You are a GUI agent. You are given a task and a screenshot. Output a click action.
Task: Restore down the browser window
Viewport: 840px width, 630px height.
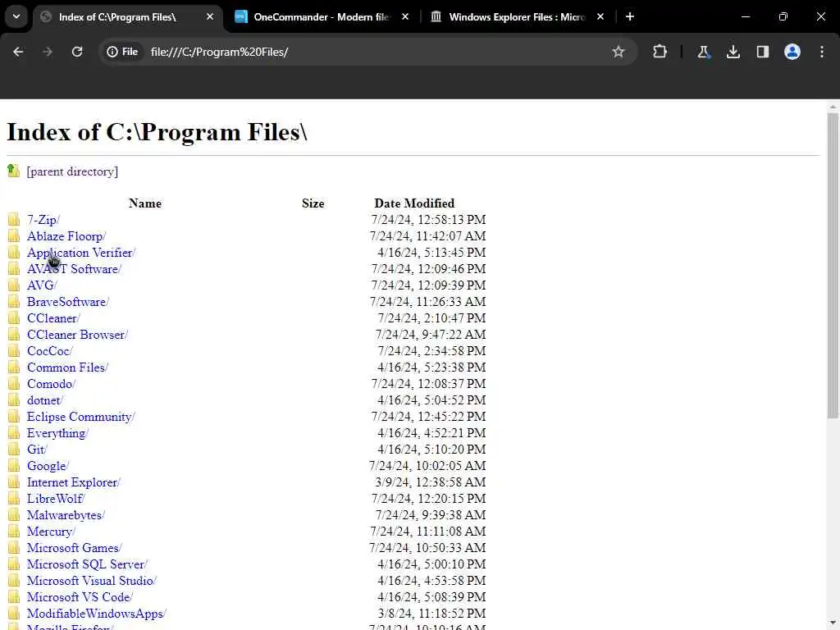783,16
